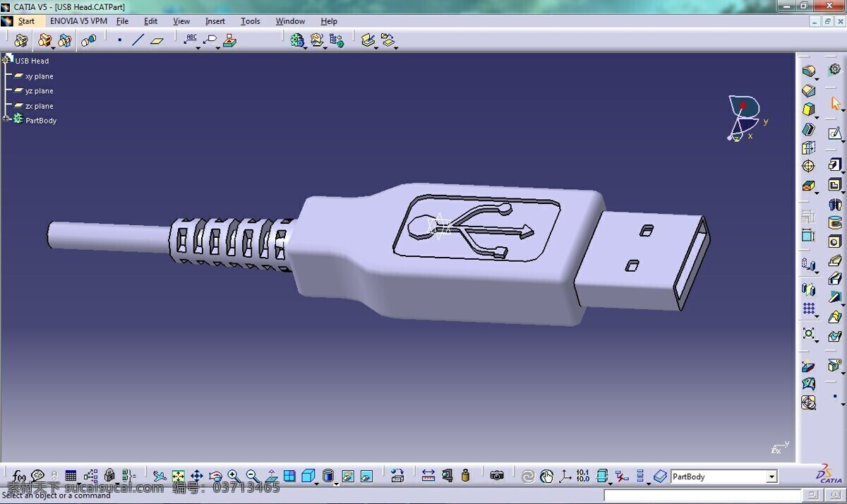
Task: Open the Window menu
Action: click(x=290, y=21)
